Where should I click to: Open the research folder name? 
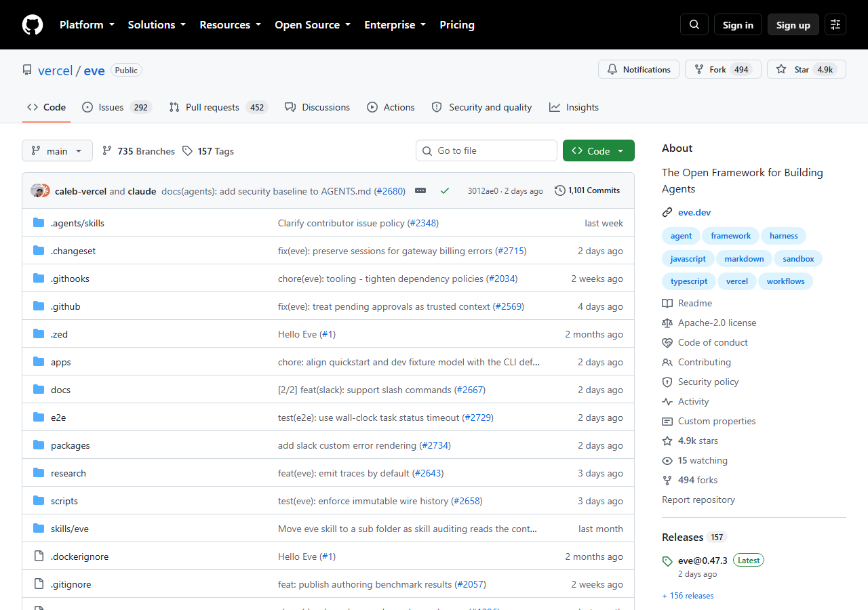tap(68, 473)
